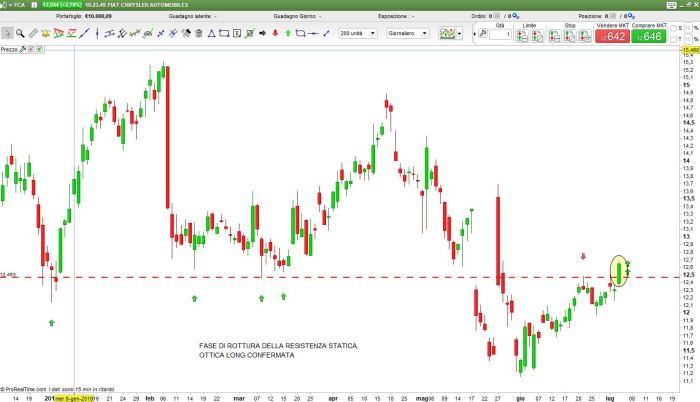
Task: Click the highlighted mer 9-gen-2019 date label
Action: point(74,398)
